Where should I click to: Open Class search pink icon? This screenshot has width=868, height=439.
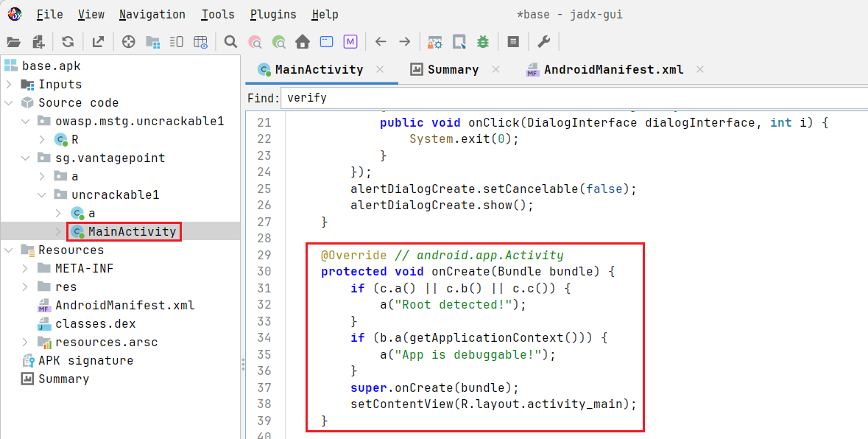coord(255,42)
